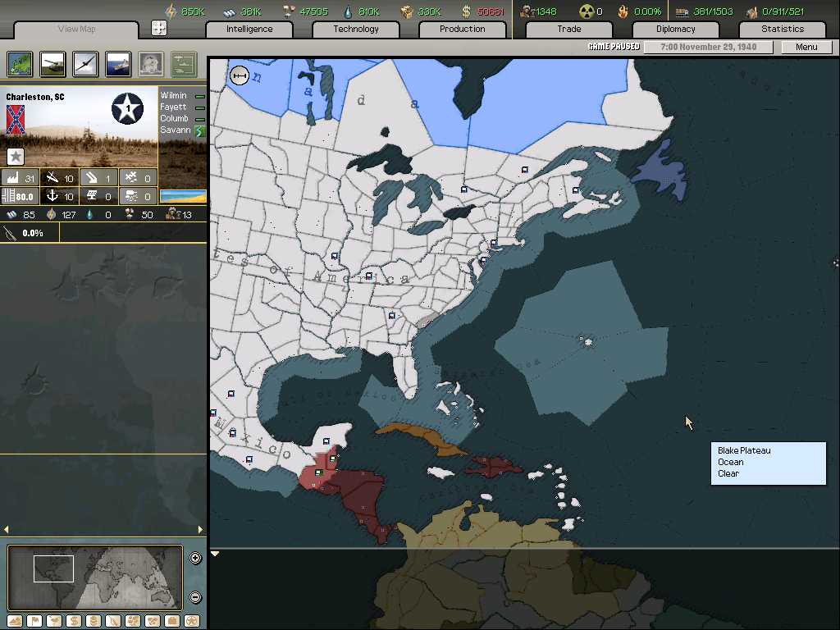Open the Statistics tab
Screen dimensions: 840x630
[x=782, y=30]
